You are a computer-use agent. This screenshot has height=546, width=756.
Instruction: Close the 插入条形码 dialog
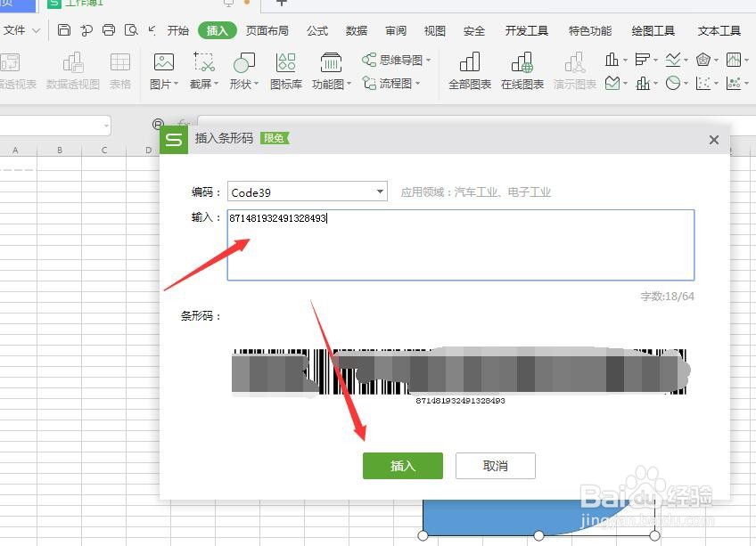point(714,140)
